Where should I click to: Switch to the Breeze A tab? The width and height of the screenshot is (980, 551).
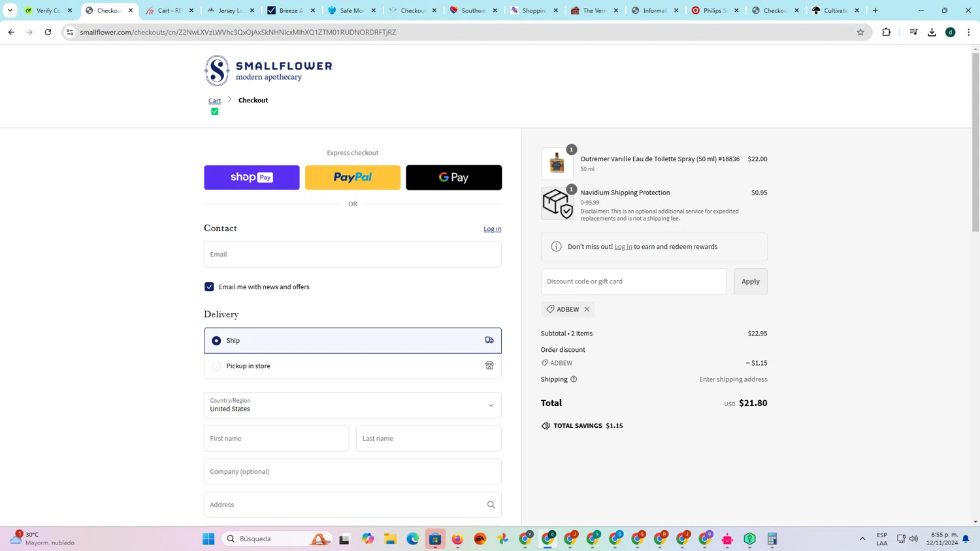[x=290, y=10]
